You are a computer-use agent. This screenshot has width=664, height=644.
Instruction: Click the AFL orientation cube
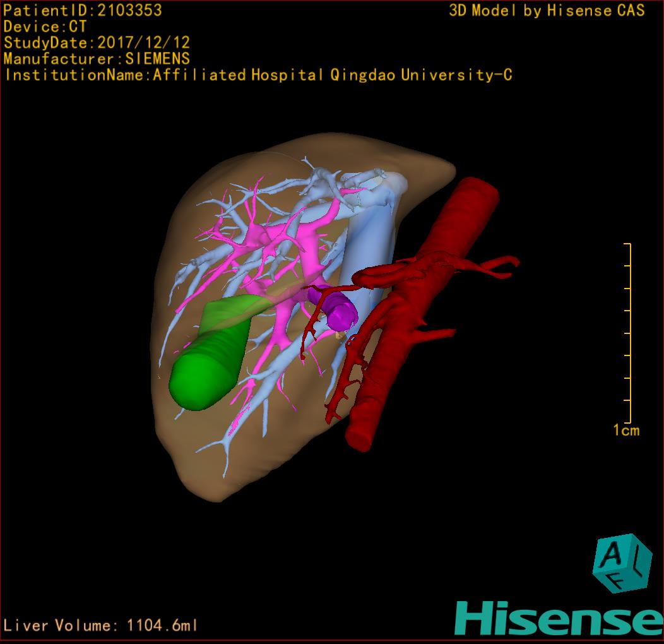(622, 563)
